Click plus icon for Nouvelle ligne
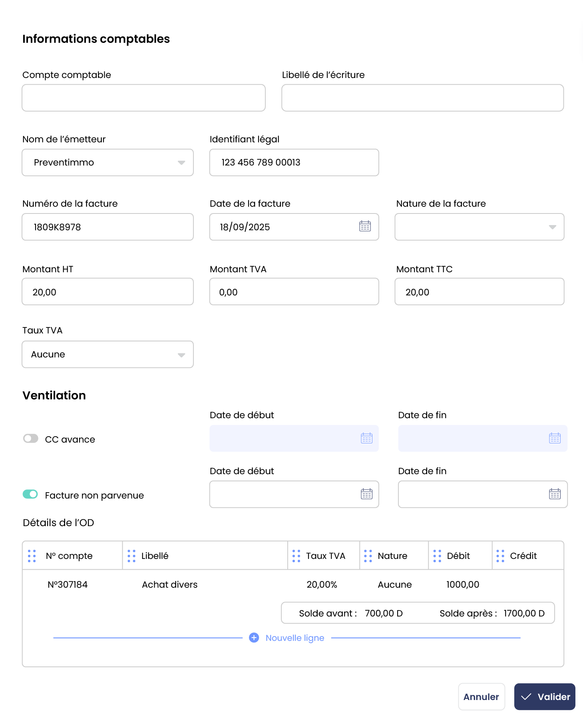This screenshot has width=583, height=728. [x=254, y=638]
